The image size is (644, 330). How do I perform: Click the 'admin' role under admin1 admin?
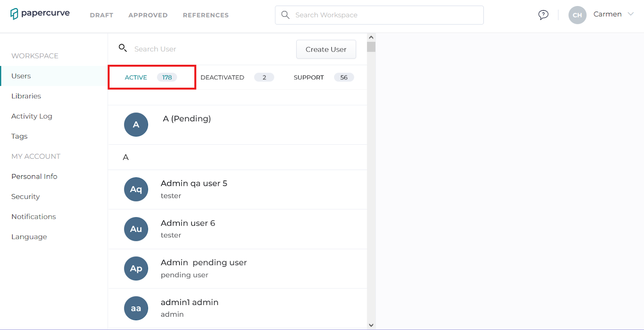pos(172,314)
